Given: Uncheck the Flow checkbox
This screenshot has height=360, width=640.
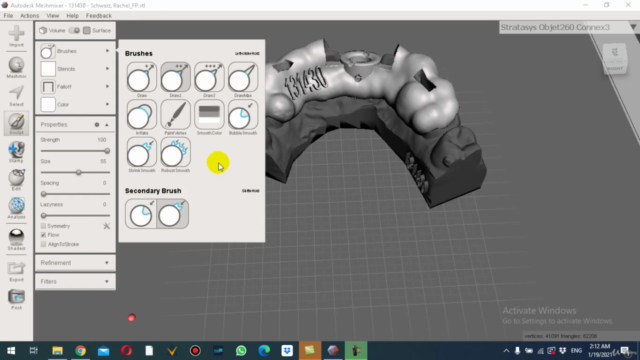Looking at the screenshot, I should tap(43, 235).
